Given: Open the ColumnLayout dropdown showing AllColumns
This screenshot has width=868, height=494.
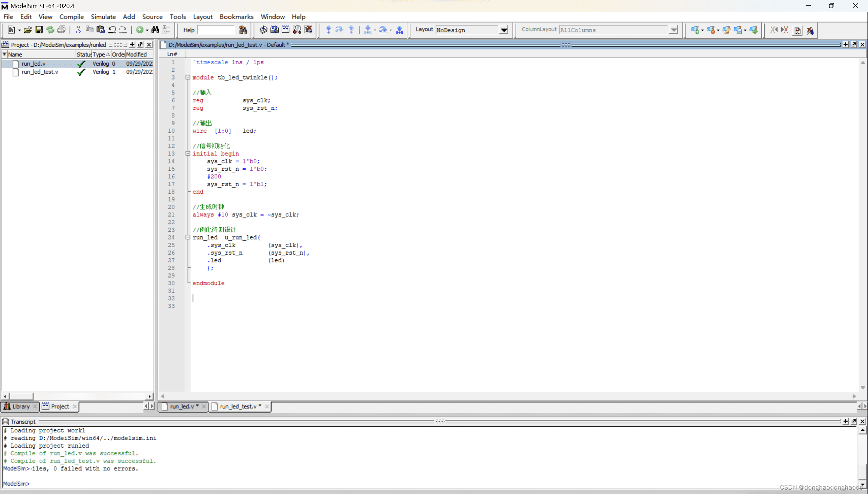Looking at the screenshot, I should 674,30.
